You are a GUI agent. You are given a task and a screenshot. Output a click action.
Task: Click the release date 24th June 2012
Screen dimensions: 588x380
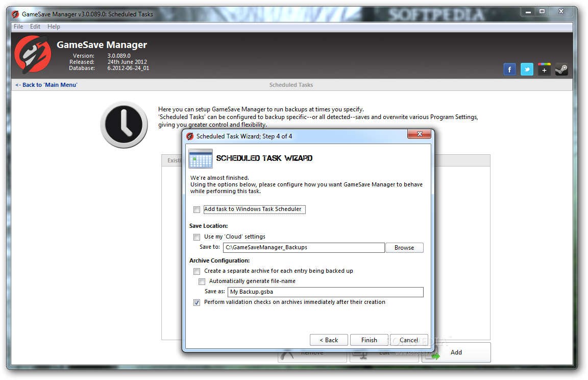tap(127, 62)
